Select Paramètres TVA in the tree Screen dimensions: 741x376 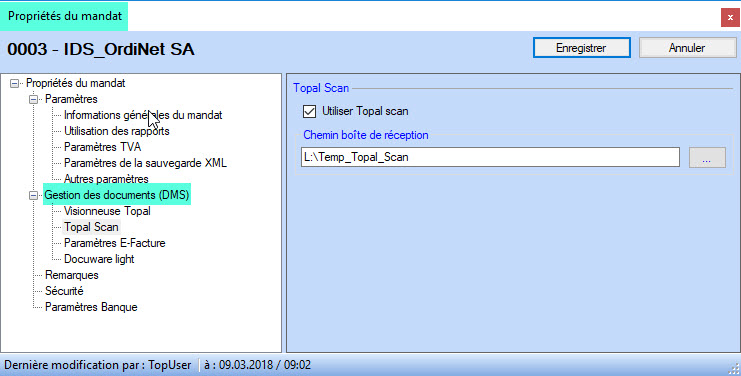[103, 147]
